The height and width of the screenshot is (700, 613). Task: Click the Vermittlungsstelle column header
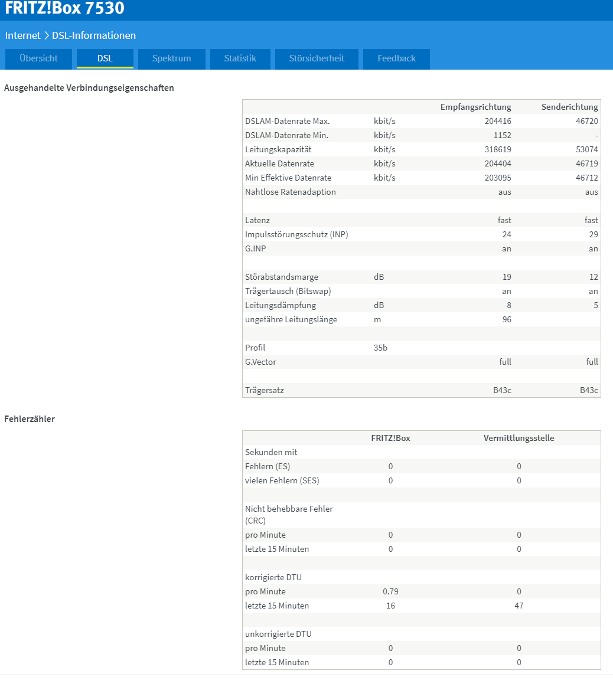pyautogui.click(x=519, y=439)
